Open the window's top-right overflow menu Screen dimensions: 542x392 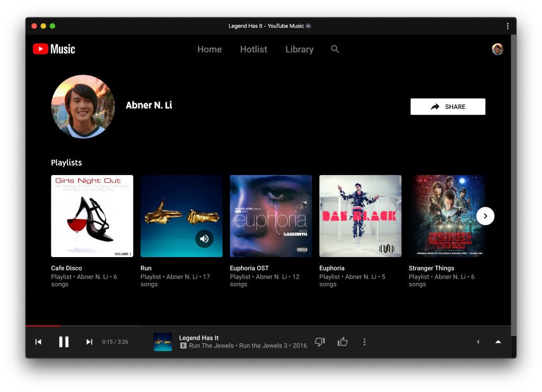(x=507, y=25)
